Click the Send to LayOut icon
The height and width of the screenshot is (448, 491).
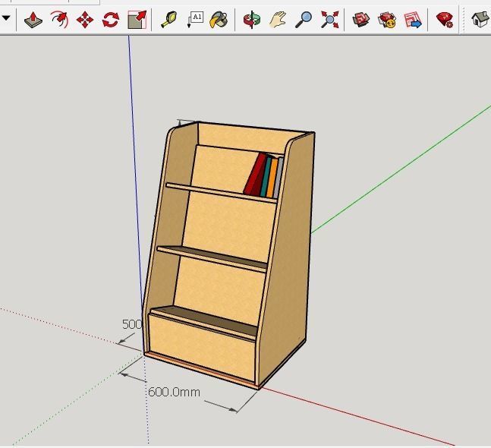click(413, 20)
